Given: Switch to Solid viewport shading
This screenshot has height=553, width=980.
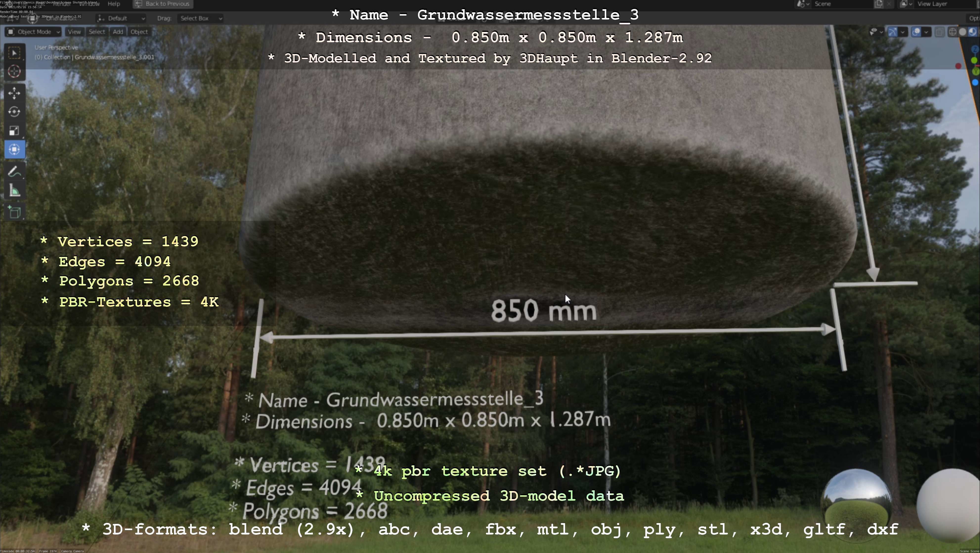Looking at the screenshot, I should pyautogui.click(x=962, y=32).
